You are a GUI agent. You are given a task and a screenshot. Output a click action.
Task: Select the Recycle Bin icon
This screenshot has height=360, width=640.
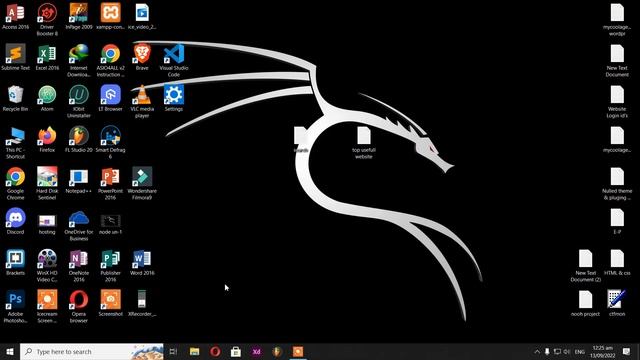(x=16, y=98)
